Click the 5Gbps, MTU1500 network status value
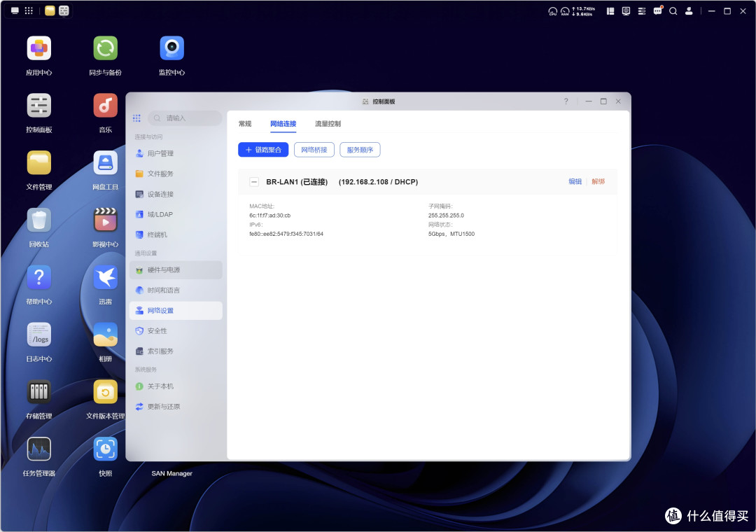This screenshot has height=532, width=756. [451, 234]
